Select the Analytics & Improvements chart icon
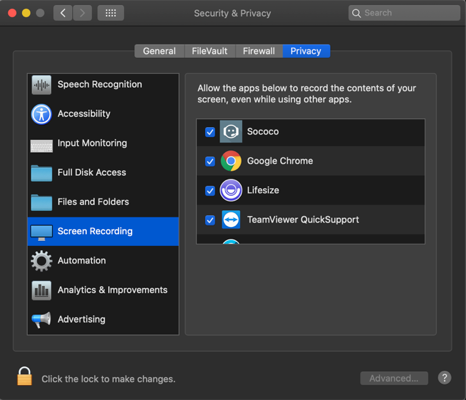466x400 pixels. coord(41,290)
